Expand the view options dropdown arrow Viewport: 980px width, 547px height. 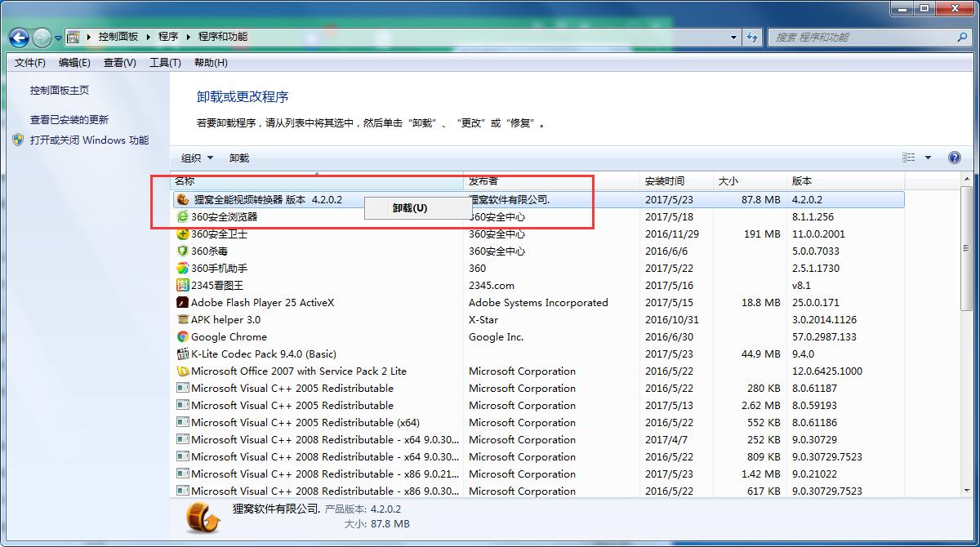[x=928, y=158]
